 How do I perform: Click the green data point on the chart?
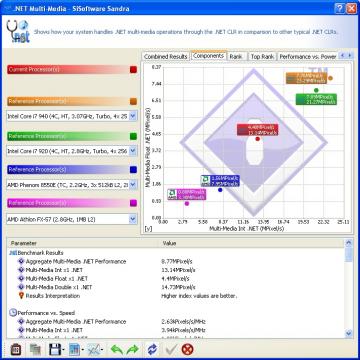click(316, 90)
